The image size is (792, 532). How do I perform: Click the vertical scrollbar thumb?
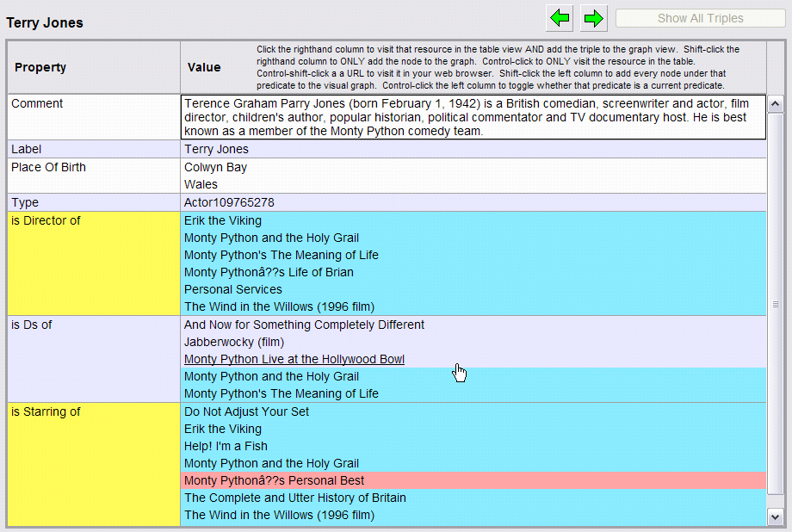pyautogui.click(x=775, y=304)
